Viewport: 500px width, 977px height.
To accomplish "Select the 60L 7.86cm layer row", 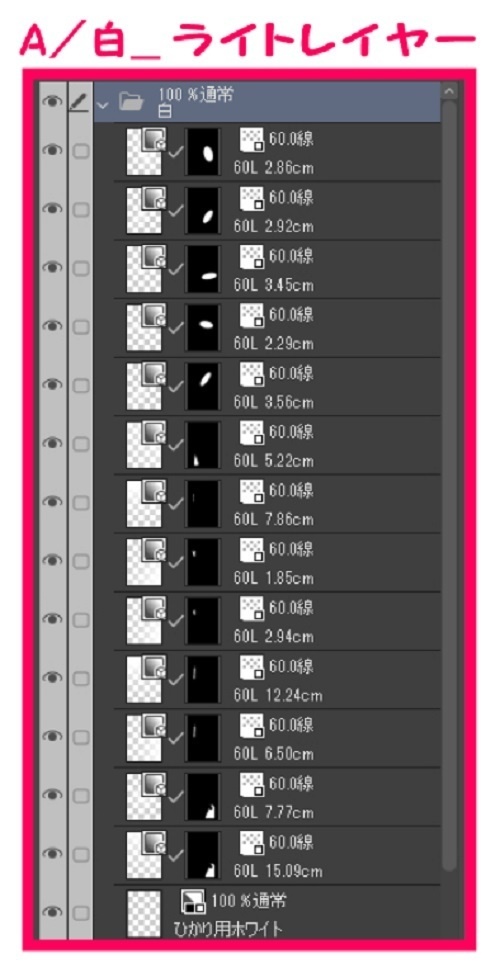I will tap(267, 503).
